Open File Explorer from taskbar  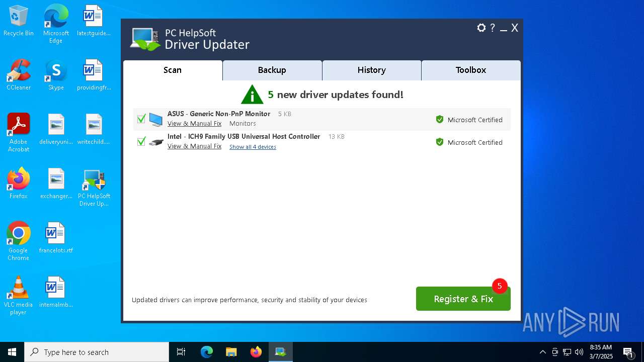231,352
